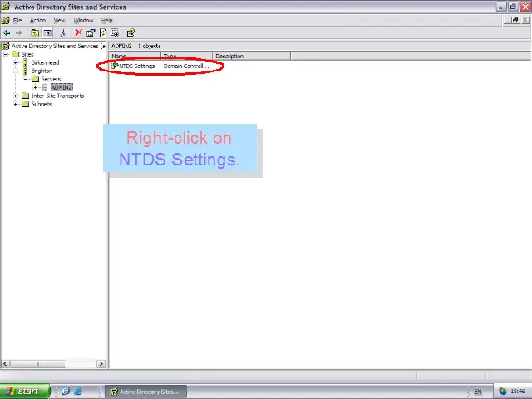The image size is (532, 399).
Task: Select the Active Directory Sites and Services root node
Action: point(58,46)
